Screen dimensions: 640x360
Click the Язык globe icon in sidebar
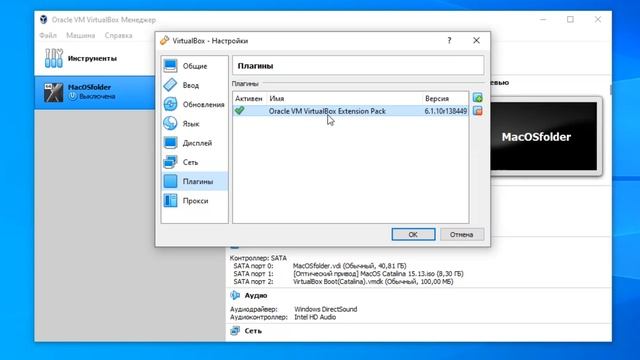170,123
